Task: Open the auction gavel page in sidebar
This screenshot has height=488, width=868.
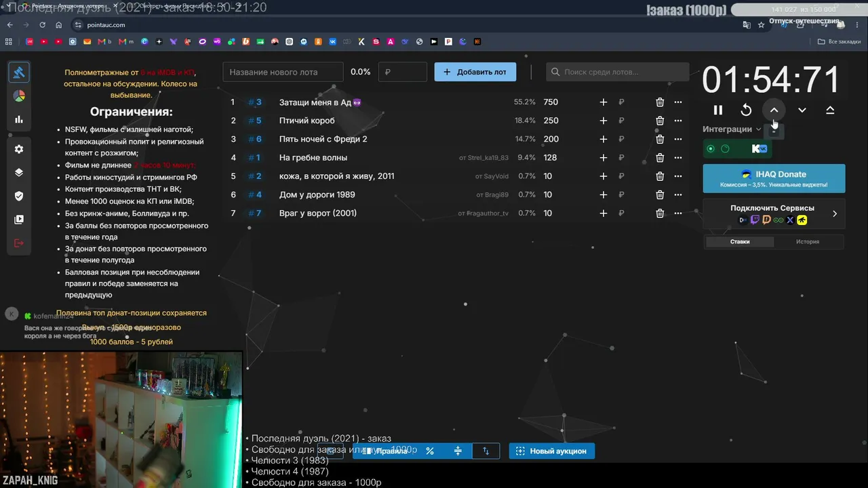Action: coord(19,72)
